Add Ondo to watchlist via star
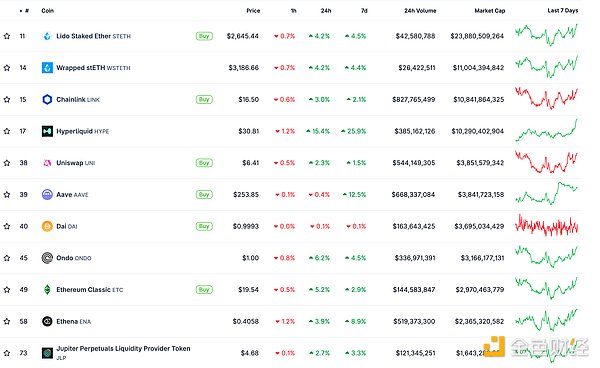The height and width of the screenshot is (368, 600). (7, 258)
